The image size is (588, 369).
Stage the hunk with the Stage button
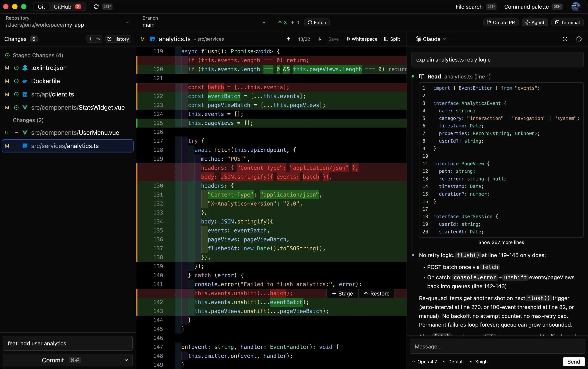pos(342,293)
